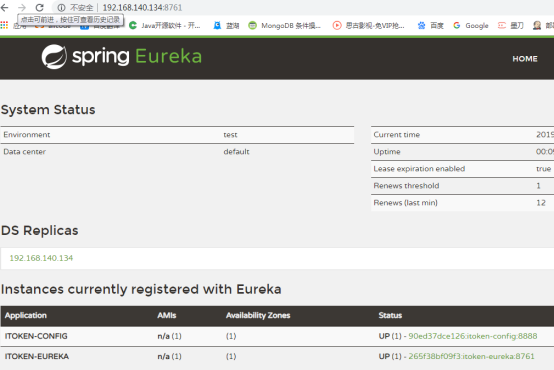Viewport: 554px width, 370px height.
Task: Select the lease expiration value 'true'
Action: click(543, 169)
